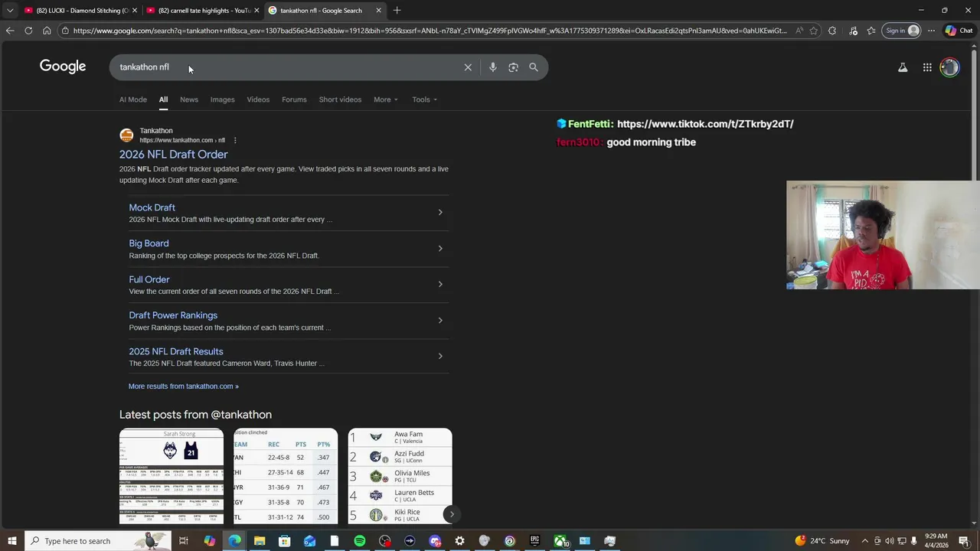Open the tab search dropdown arrow
Viewport: 980px width, 551px height.
10,10
